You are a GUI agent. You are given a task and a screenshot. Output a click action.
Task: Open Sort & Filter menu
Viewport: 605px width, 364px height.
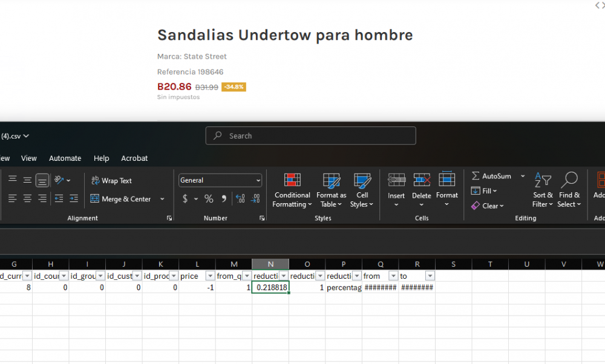(543, 190)
